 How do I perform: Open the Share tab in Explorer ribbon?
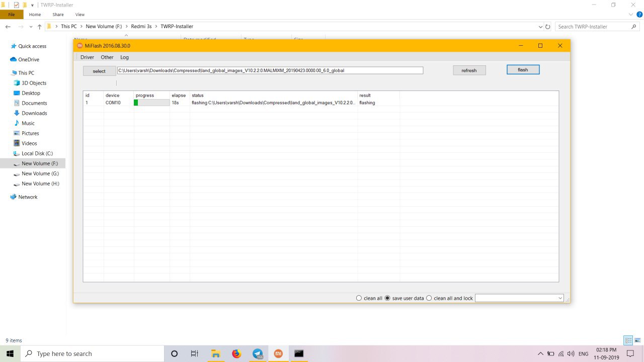[x=58, y=15]
